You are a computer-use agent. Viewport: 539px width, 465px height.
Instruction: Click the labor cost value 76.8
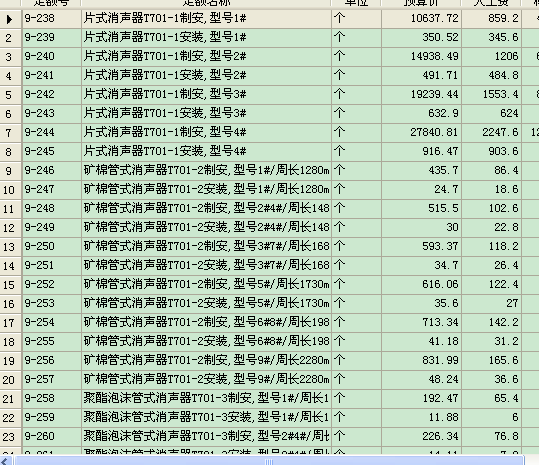(506, 436)
